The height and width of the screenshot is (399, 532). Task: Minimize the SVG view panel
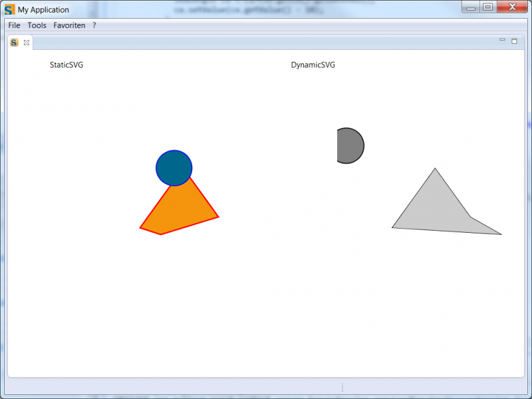coord(502,40)
